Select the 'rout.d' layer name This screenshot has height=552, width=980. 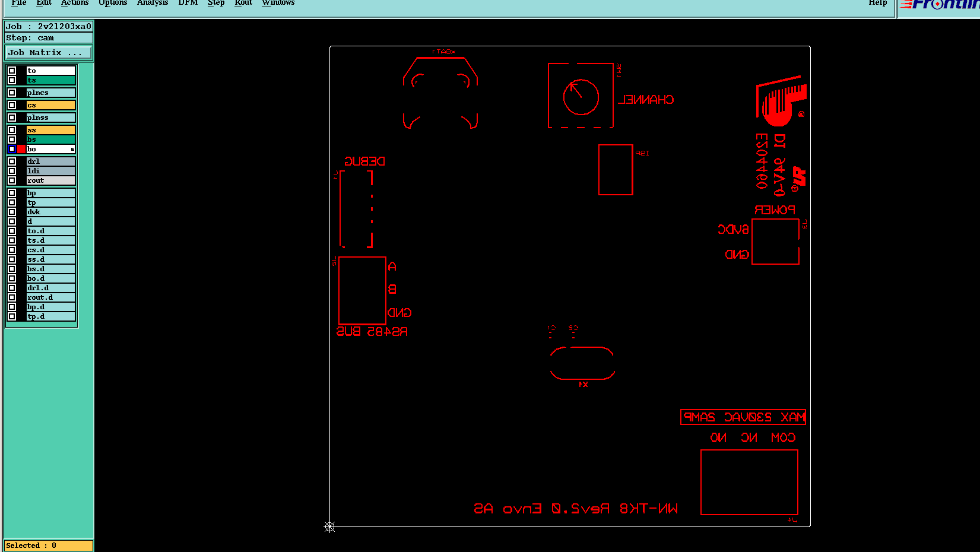(x=51, y=297)
